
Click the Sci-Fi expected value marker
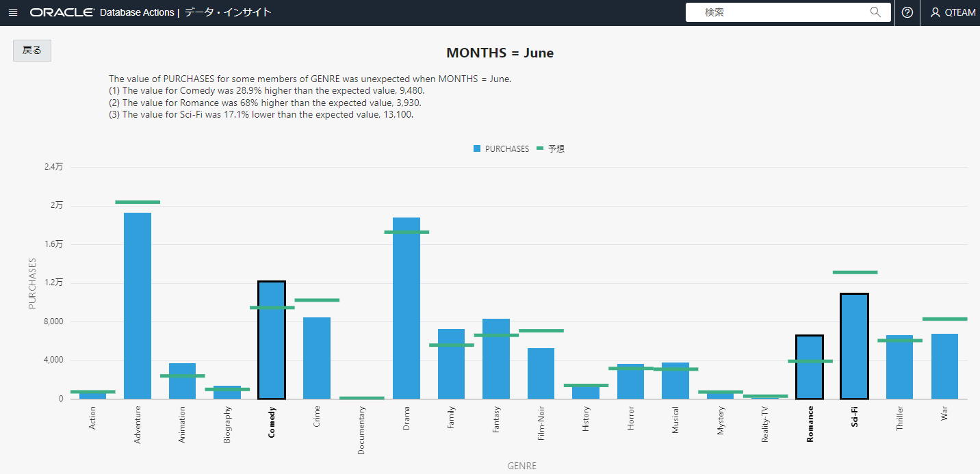coord(855,272)
